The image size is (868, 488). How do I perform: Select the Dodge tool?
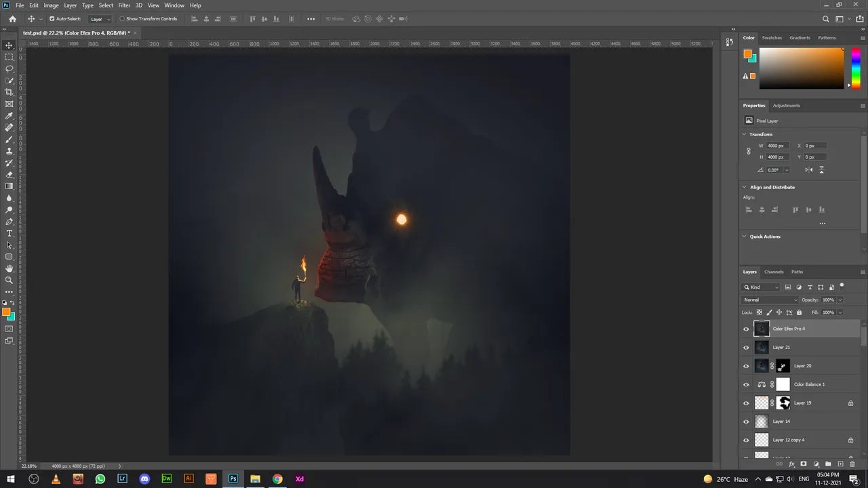[9, 209]
